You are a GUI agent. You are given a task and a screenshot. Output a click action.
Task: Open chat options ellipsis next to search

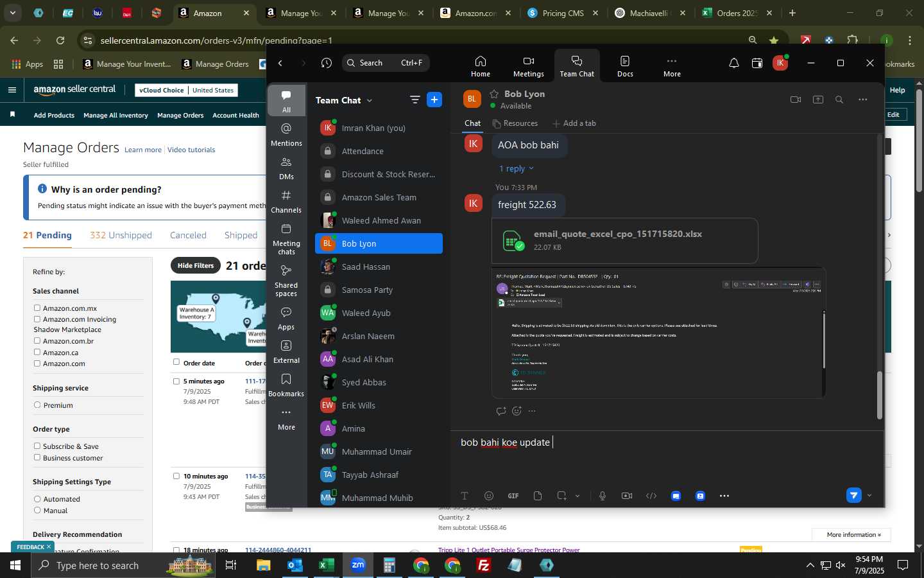point(862,100)
